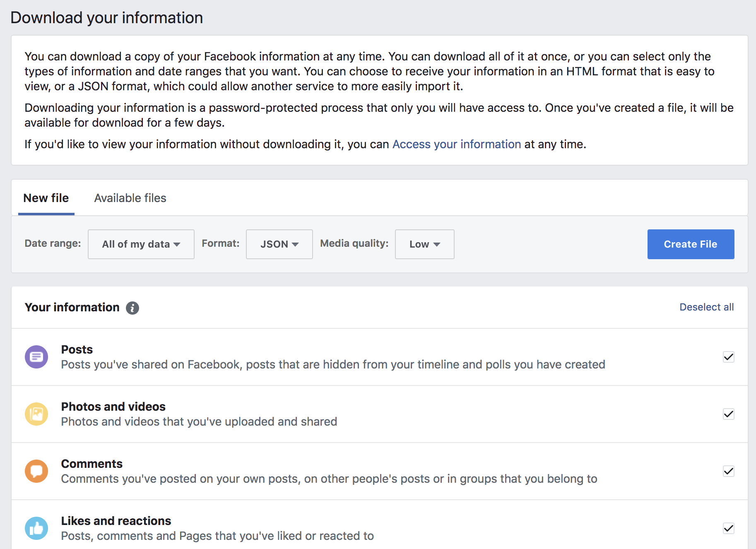The height and width of the screenshot is (549, 756).
Task: Click the description 'Comments you've posted on your own posts'
Action: click(x=329, y=479)
